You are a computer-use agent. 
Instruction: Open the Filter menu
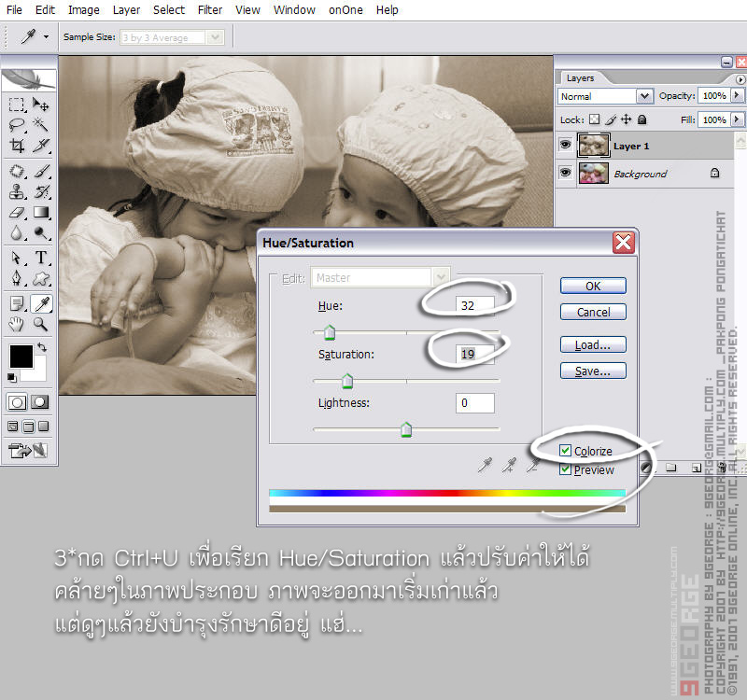coord(210,10)
